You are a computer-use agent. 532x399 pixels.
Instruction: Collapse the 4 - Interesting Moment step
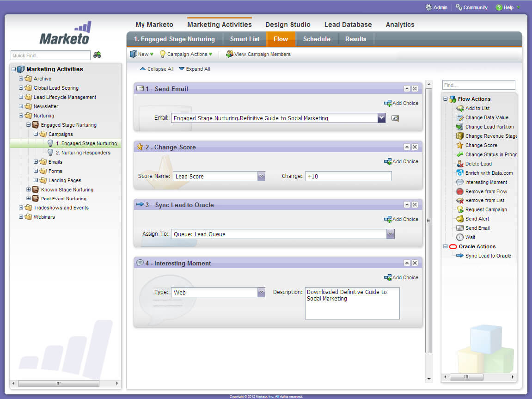pyautogui.click(x=407, y=263)
